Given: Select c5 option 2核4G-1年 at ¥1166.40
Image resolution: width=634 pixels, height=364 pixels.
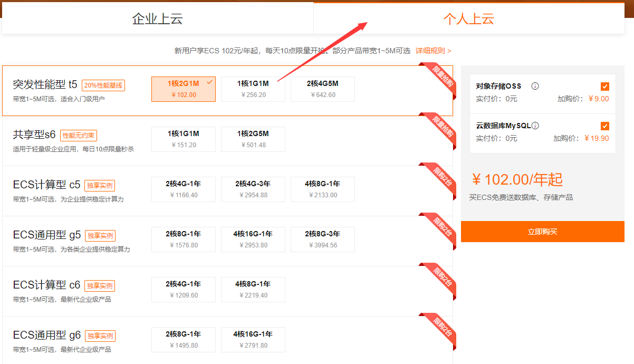Looking at the screenshot, I should click(x=184, y=189).
